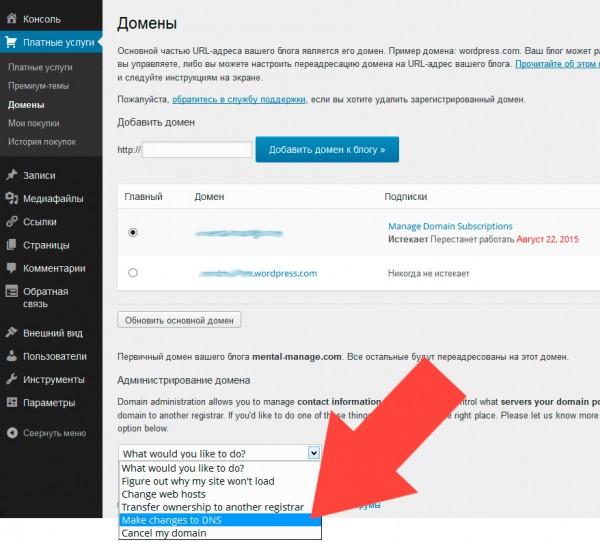The image size is (600, 542).
Task: Click the Ссылки chain link icon
Action: click(11, 222)
